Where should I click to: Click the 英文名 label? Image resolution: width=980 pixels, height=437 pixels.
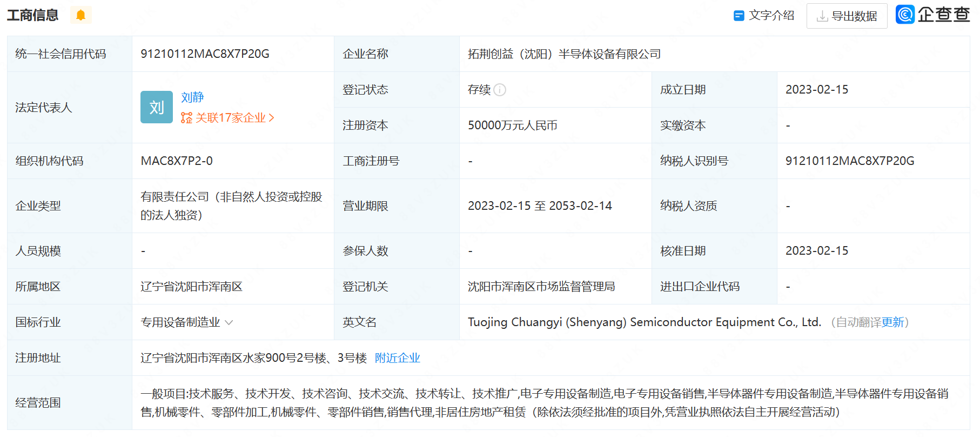pyautogui.click(x=359, y=322)
